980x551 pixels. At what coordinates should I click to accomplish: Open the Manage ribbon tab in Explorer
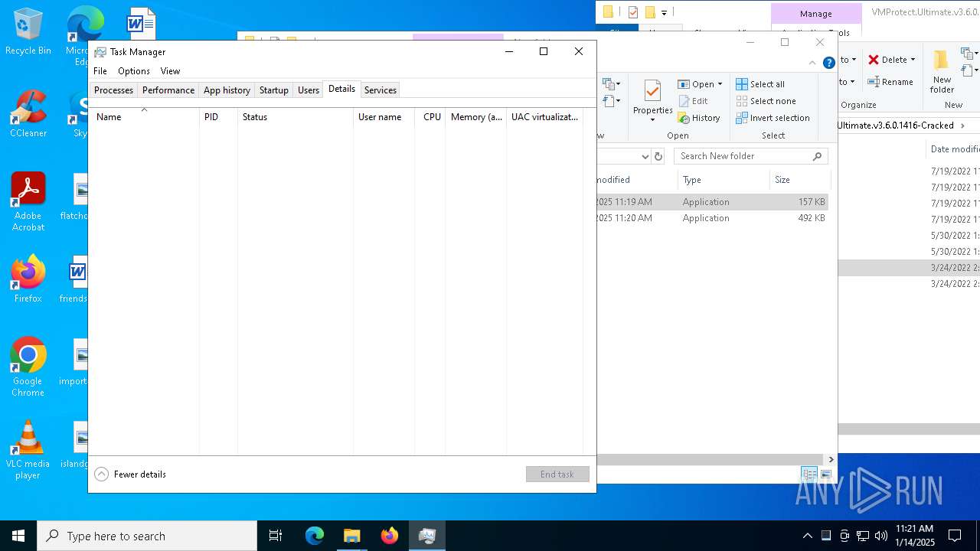pyautogui.click(x=815, y=14)
